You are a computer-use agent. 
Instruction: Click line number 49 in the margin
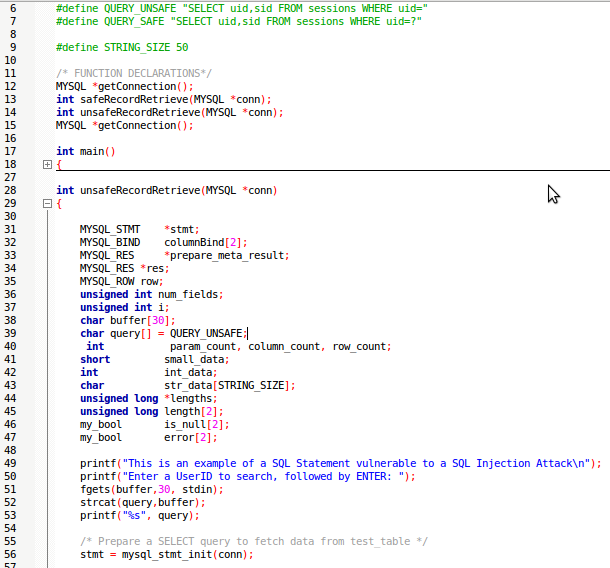pos(11,463)
